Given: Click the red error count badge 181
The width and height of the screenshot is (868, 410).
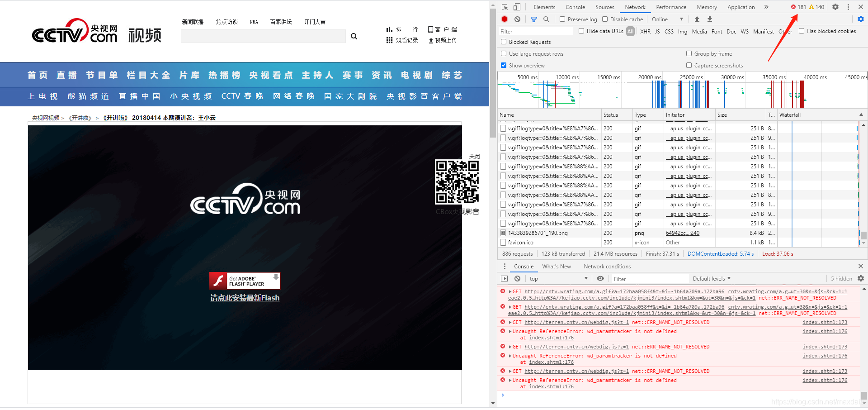Looking at the screenshot, I should [x=798, y=7].
